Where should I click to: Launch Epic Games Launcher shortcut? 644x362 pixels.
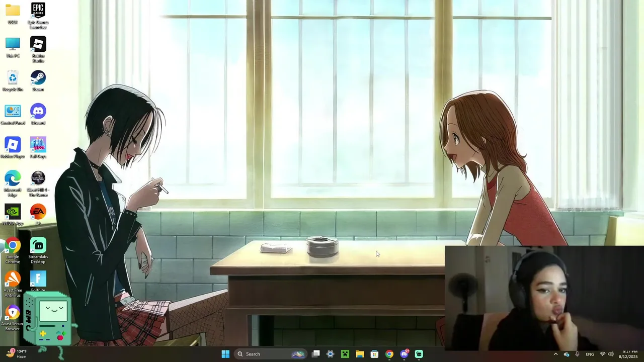coord(38,16)
